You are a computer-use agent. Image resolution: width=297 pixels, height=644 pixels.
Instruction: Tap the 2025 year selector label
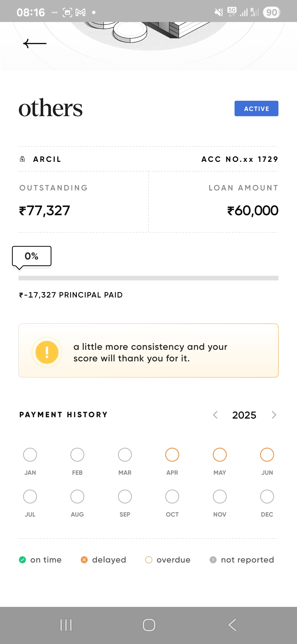pyautogui.click(x=244, y=415)
